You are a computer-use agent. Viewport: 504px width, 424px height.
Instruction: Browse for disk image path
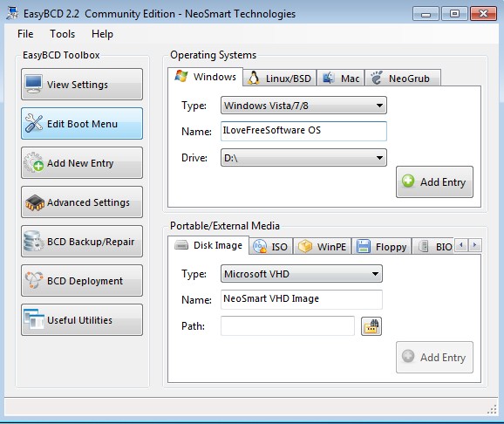click(x=371, y=326)
